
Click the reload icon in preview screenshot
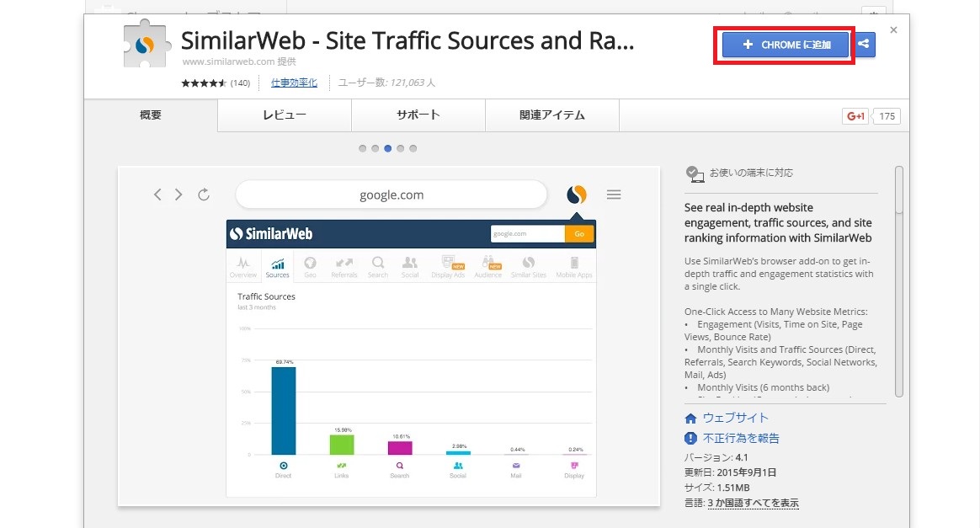click(204, 195)
